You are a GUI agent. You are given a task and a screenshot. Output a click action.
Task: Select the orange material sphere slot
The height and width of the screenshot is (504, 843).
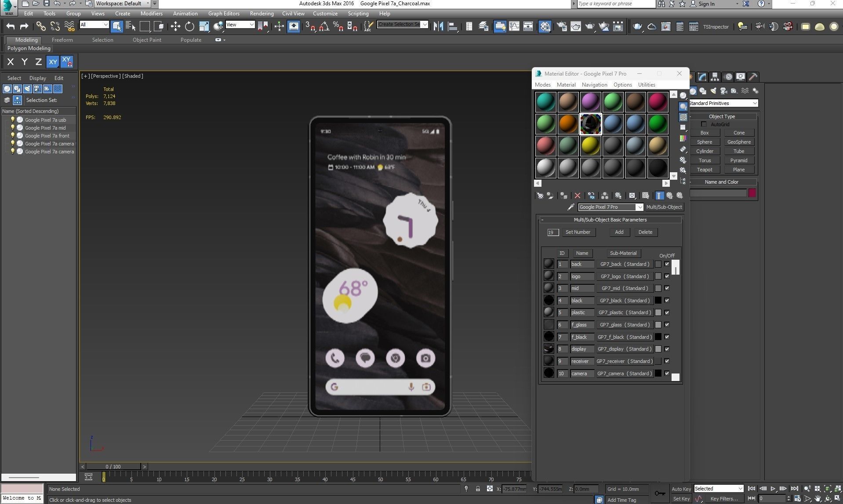click(568, 124)
